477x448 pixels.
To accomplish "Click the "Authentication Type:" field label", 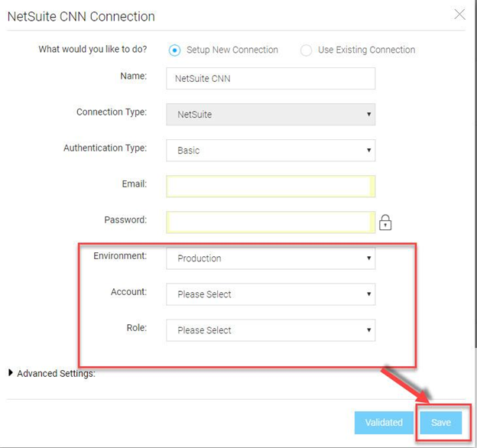I will pyautogui.click(x=105, y=148).
